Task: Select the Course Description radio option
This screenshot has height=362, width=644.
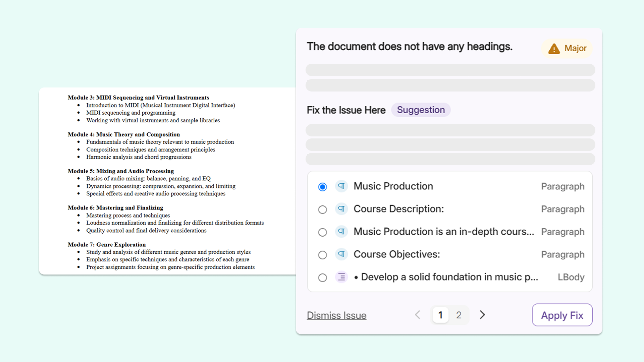Action: click(322, 209)
